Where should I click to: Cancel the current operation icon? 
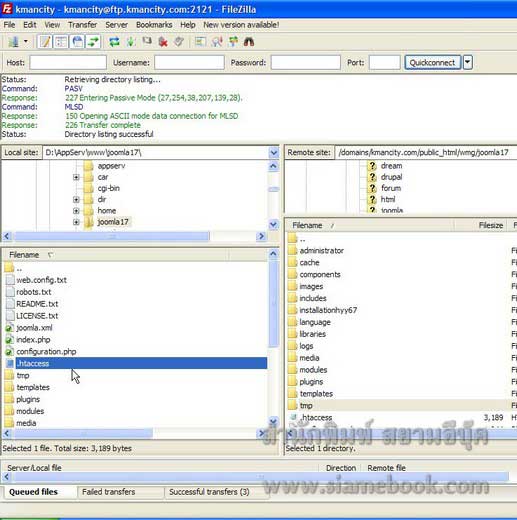(x=147, y=42)
